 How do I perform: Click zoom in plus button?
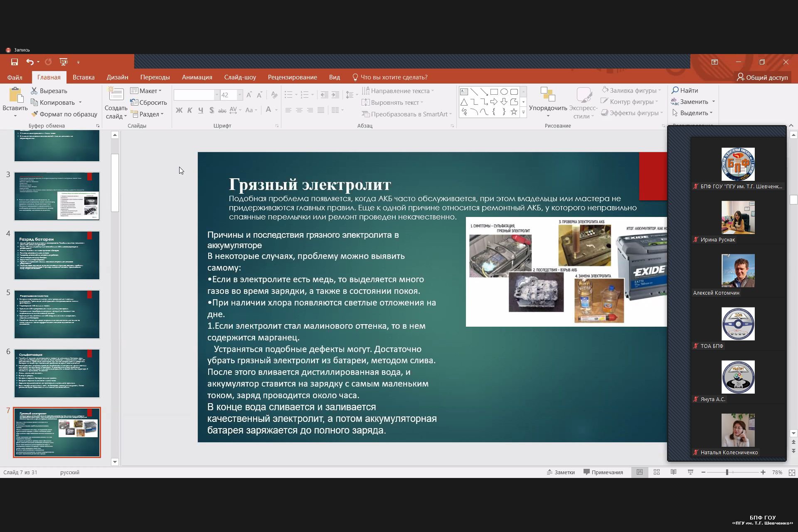click(x=763, y=472)
